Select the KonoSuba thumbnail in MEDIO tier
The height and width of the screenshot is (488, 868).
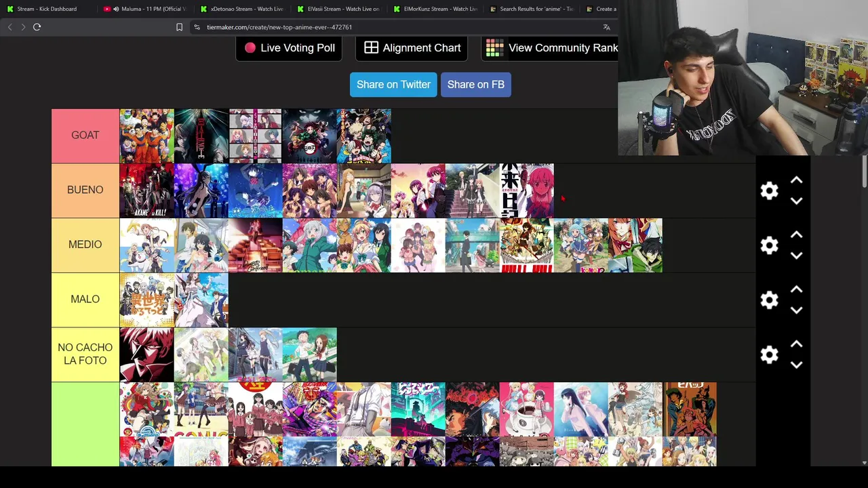tap(580, 245)
